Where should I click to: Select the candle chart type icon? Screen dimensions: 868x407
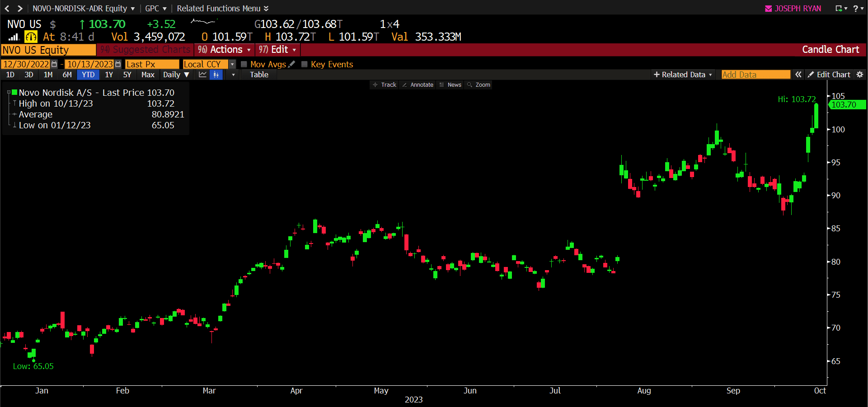[216, 75]
